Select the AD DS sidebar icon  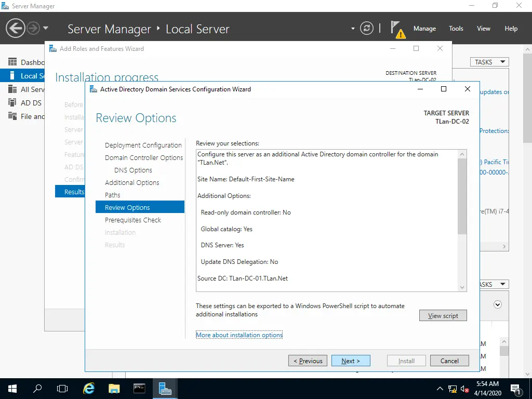click(12, 103)
